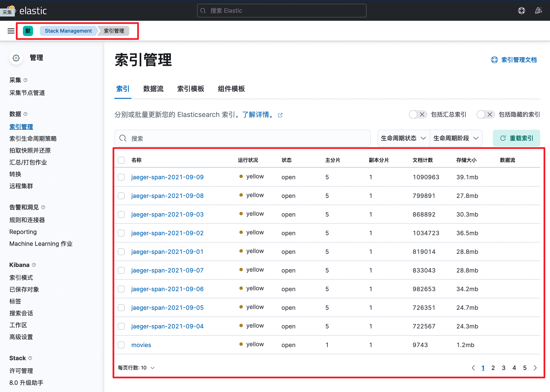
Task: Open the 每页行数 rows-per-page dropdown
Action: pyautogui.click(x=136, y=368)
